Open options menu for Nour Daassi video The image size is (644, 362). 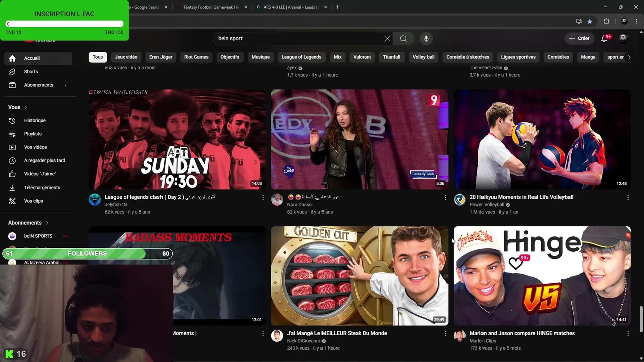click(445, 198)
